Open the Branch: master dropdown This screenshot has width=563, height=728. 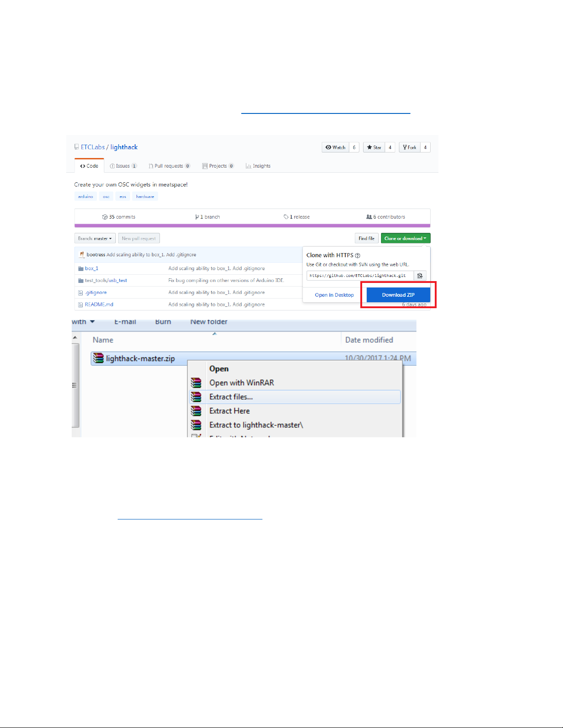pos(95,238)
